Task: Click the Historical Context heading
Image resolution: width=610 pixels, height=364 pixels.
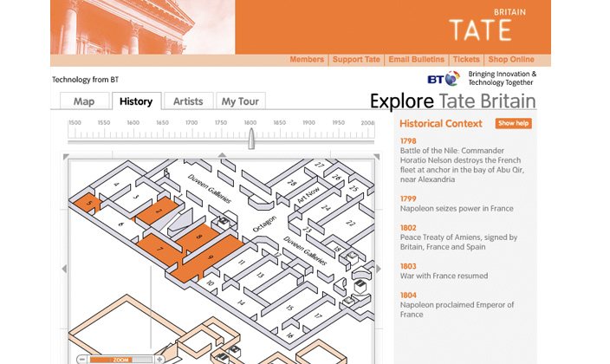Action: pos(441,123)
